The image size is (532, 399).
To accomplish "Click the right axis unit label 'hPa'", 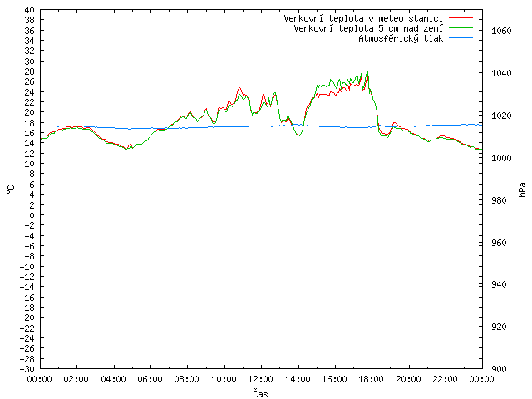I will pos(522,190).
